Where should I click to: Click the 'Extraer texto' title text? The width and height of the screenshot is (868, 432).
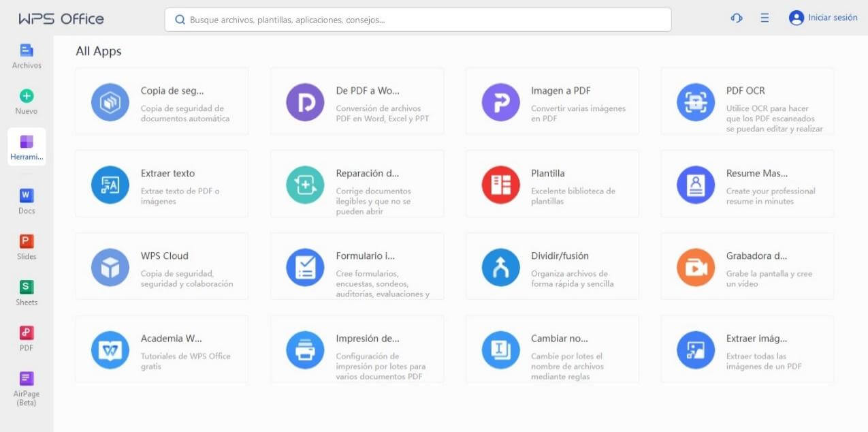coord(167,173)
